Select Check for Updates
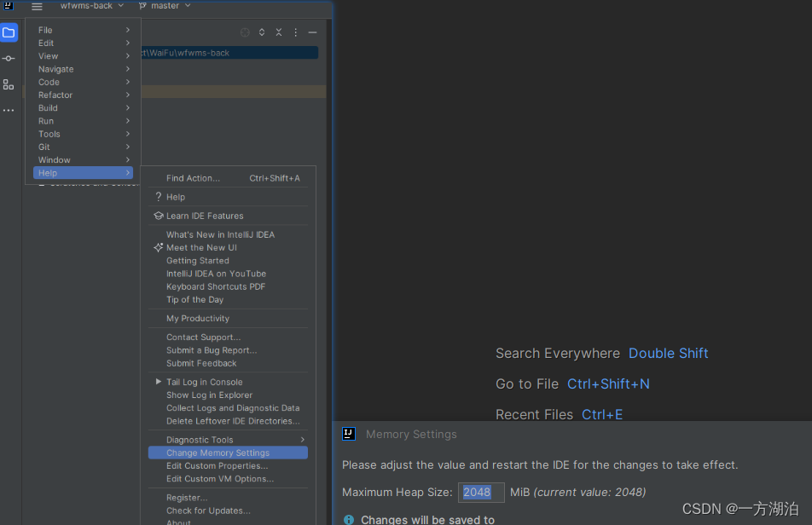Screen dimensions: 812x525 click(228, 511)
